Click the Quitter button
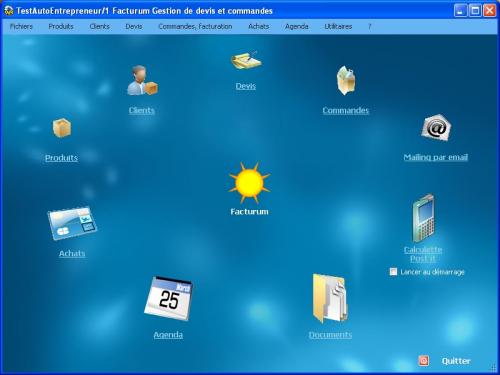500x375 pixels. click(456, 361)
